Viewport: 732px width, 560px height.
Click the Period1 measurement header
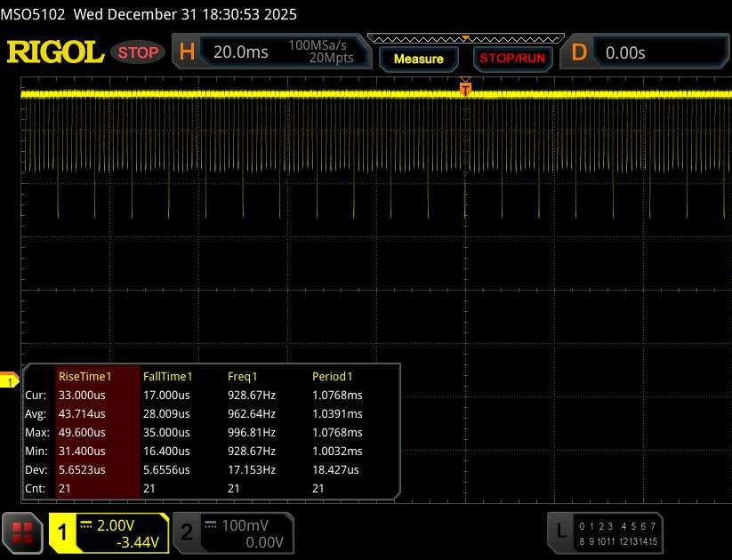[x=332, y=376]
